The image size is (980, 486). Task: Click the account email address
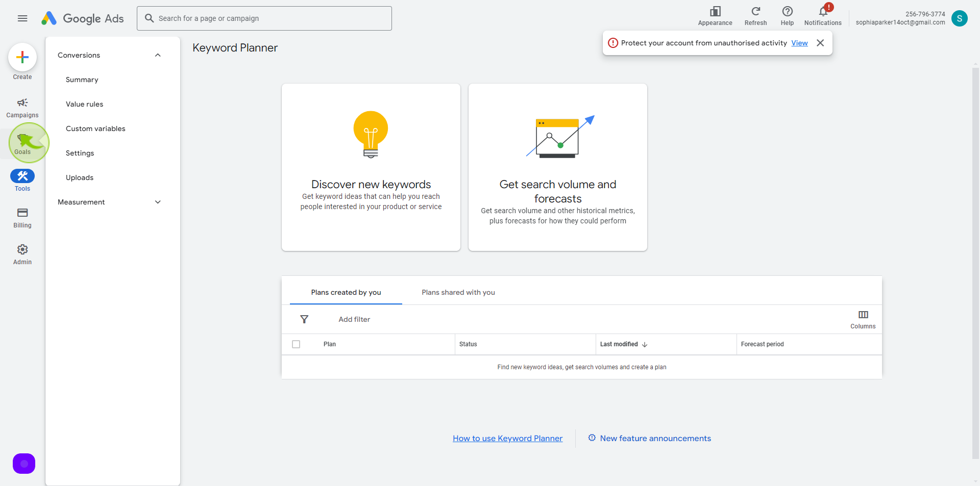point(900,22)
